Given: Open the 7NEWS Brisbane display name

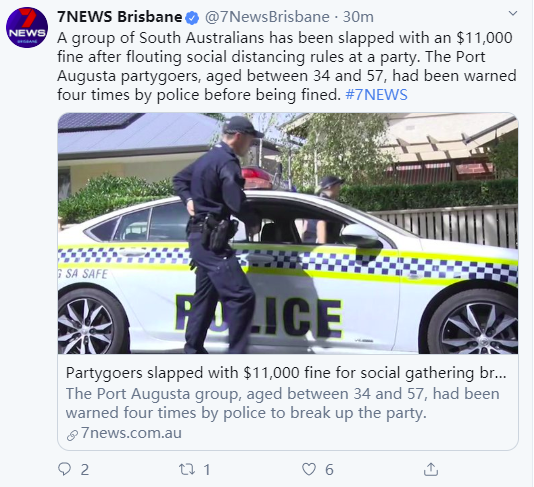Looking at the screenshot, I should 120,17.
